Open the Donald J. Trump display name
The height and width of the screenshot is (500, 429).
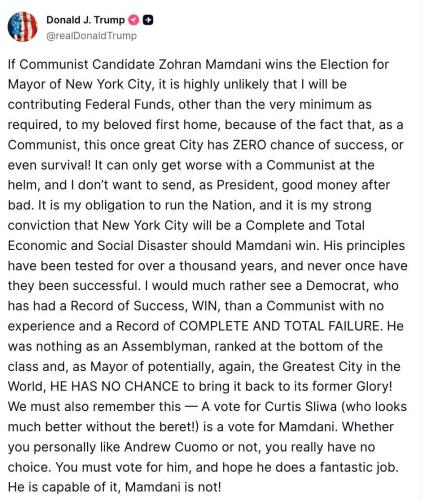click(85, 20)
